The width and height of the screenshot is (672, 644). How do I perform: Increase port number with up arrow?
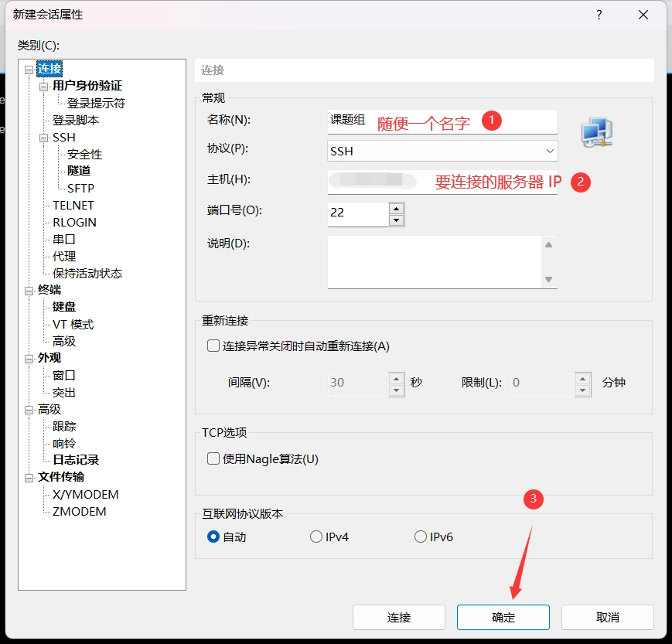(396, 208)
